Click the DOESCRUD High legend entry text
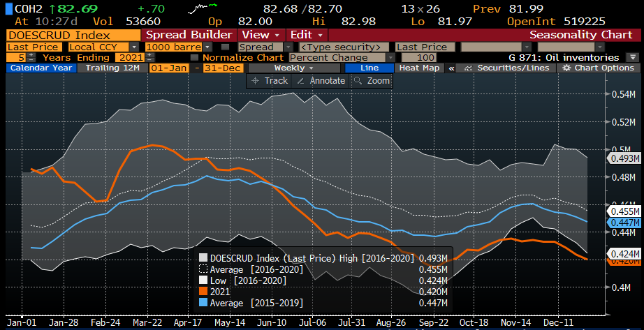 coord(312,257)
